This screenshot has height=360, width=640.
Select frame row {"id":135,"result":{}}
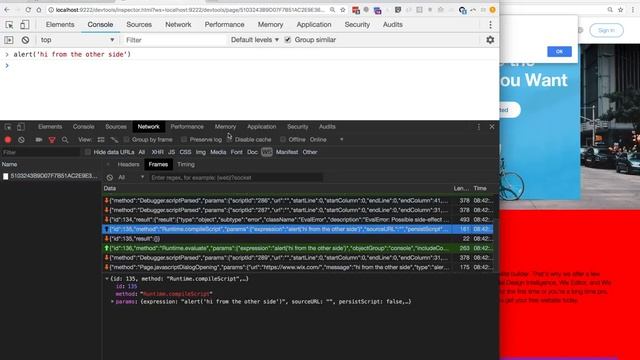(298, 239)
